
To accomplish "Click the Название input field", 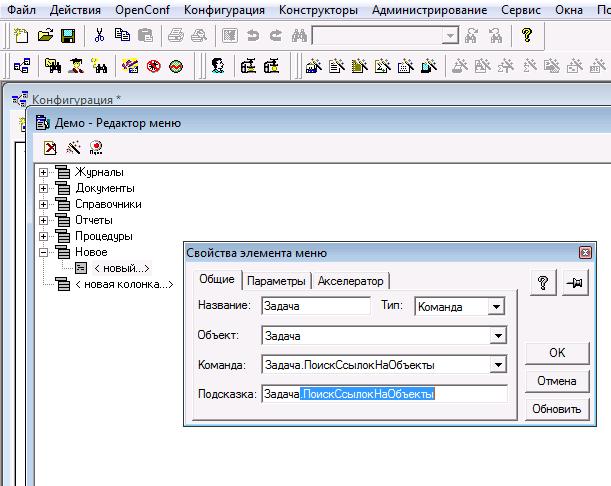I will (x=316, y=306).
